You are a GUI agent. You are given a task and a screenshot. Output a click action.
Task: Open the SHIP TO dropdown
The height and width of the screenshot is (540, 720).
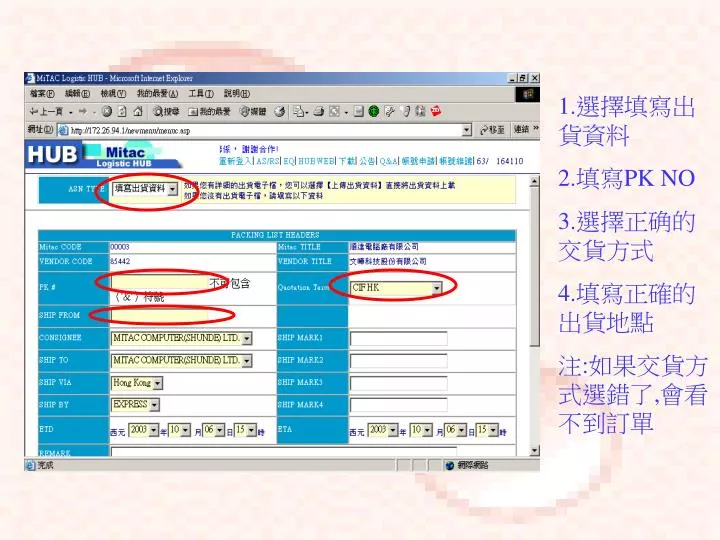pyautogui.click(x=181, y=360)
